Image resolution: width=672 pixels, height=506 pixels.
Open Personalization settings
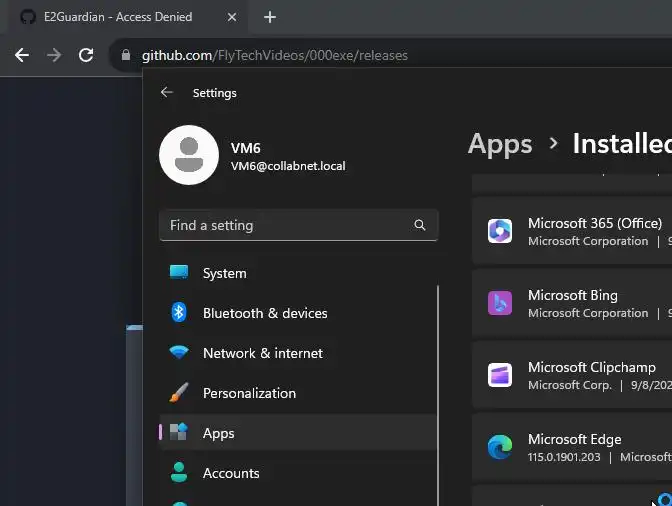(298, 393)
